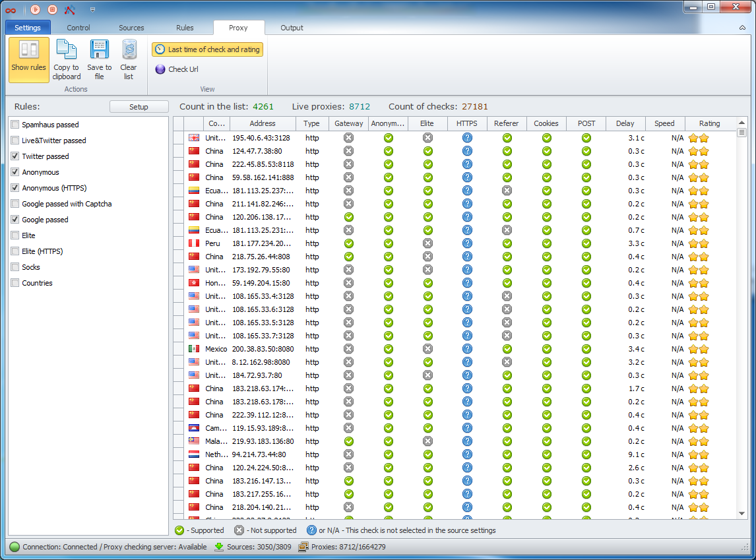Click the Proxies icon in the status bar
The image size is (756, 560).
303,547
